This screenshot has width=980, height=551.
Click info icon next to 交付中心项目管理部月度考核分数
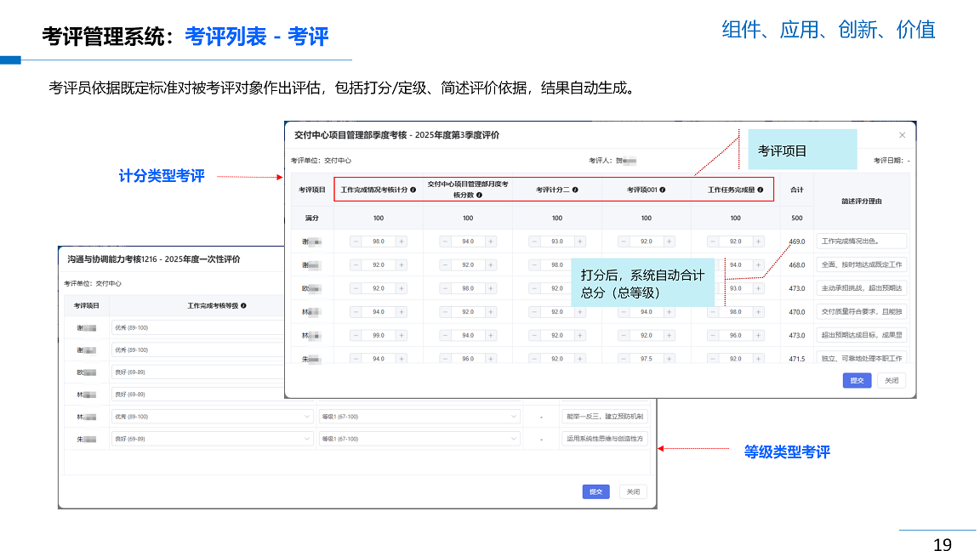[479, 195]
